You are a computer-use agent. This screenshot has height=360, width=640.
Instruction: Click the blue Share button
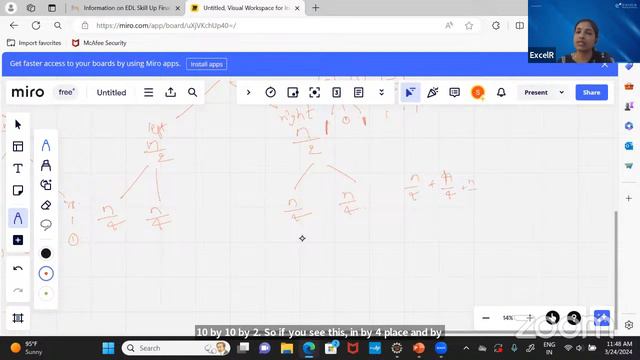pos(591,93)
